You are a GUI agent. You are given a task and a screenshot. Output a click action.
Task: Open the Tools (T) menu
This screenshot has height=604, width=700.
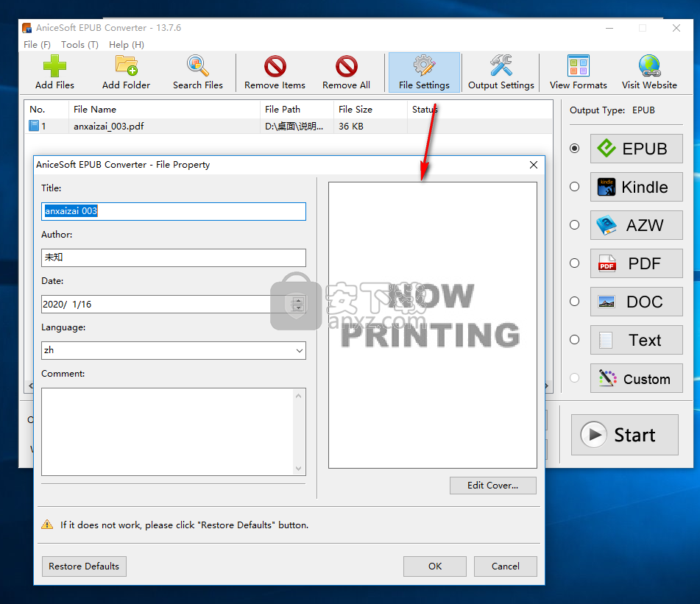tap(79, 45)
